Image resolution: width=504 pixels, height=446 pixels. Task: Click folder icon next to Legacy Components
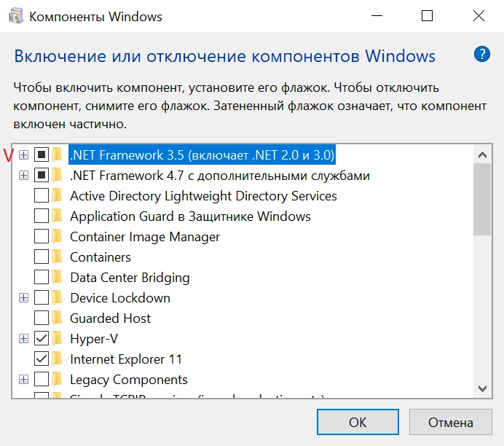coord(57,380)
